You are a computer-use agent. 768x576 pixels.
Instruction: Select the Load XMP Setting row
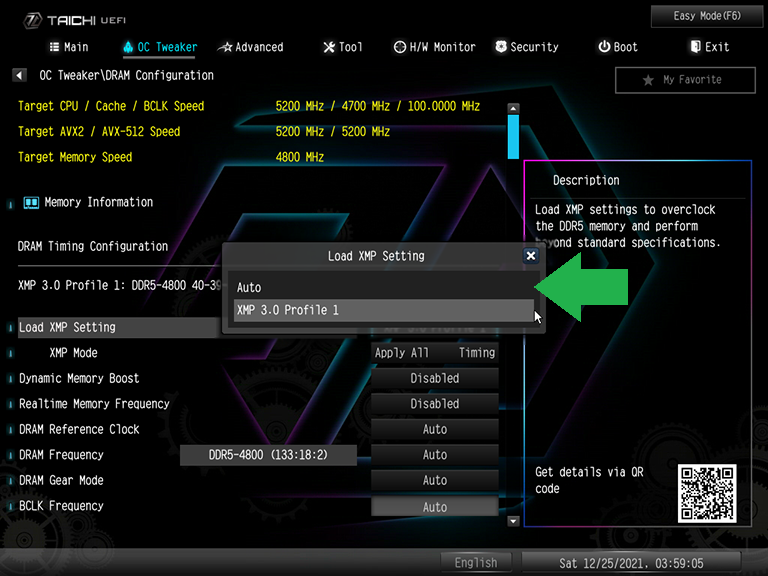click(118, 328)
